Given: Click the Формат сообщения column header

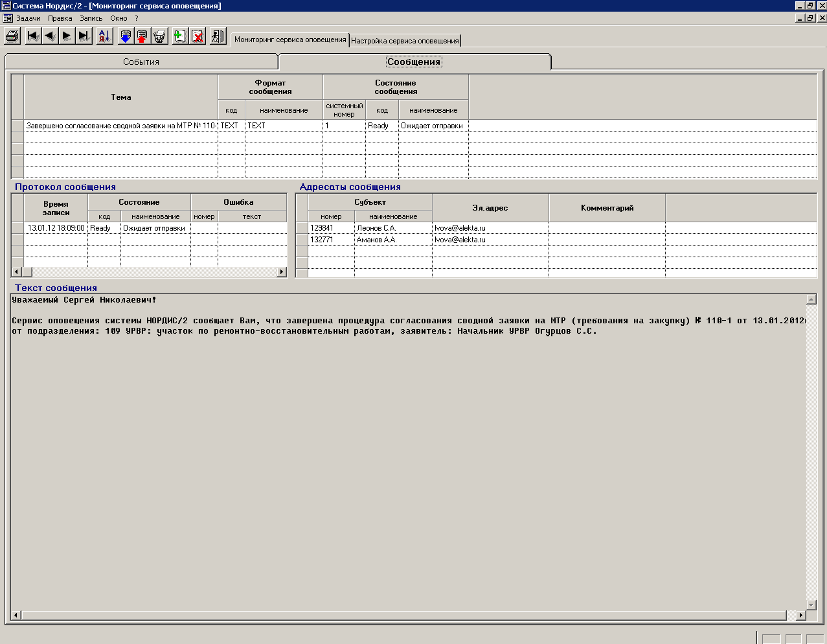Looking at the screenshot, I should (x=271, y=87).
